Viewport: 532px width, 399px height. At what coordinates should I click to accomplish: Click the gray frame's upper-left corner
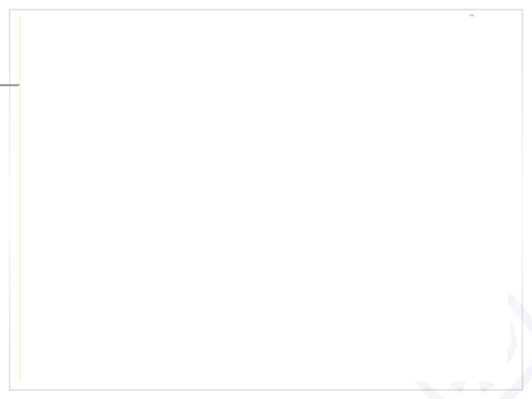[x=10, y=10]
